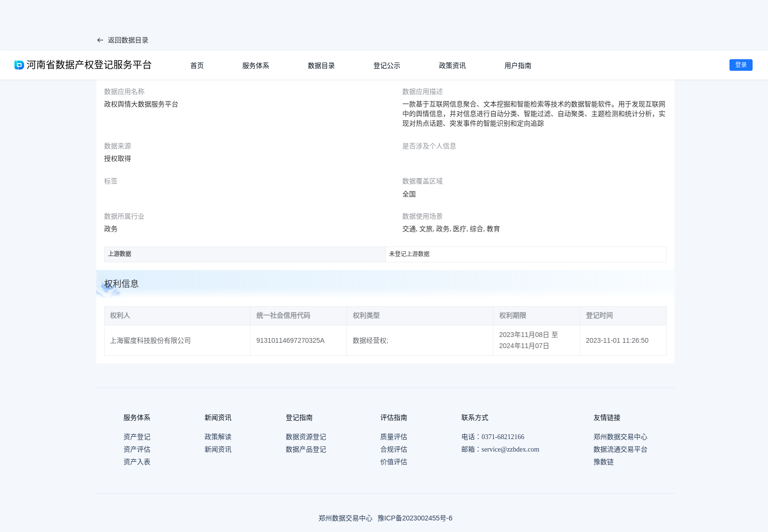Select 登记公示 in the top menu
Image resolution: width=768 pixels, height=532 pixels.
(387, 65)
